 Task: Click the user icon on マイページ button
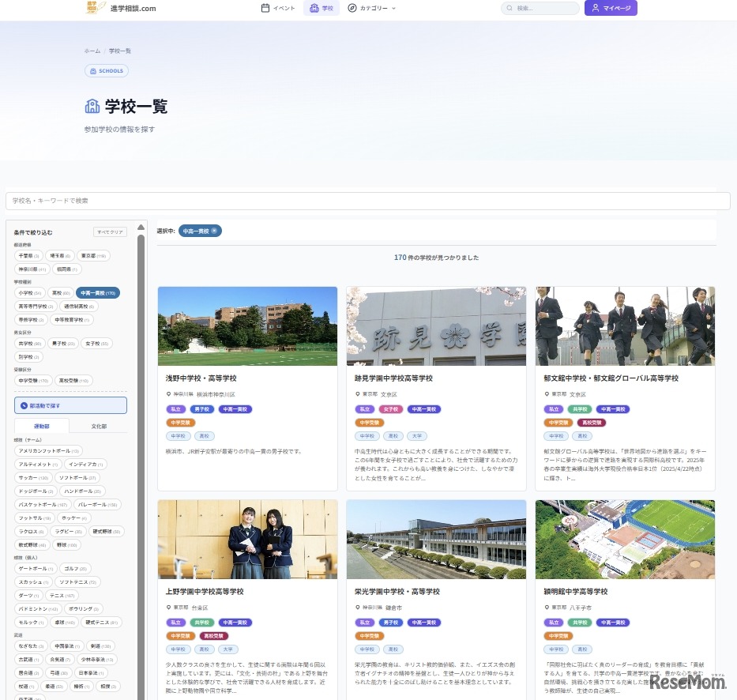point(596,8)
